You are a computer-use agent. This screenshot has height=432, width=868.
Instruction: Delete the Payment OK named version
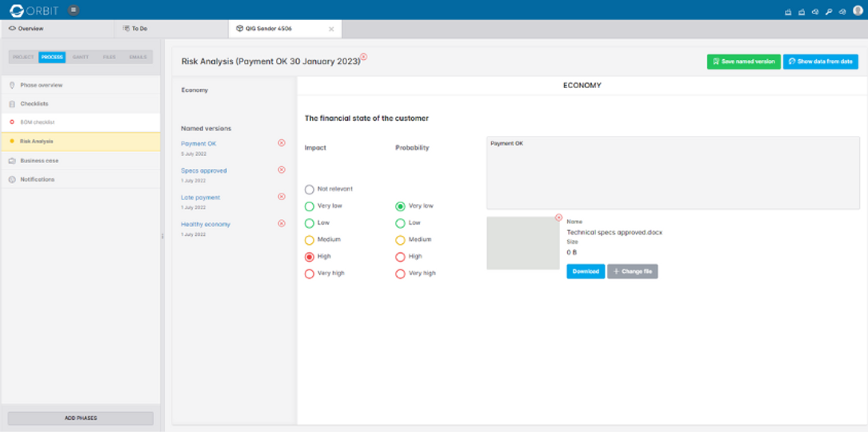[281, 143]
